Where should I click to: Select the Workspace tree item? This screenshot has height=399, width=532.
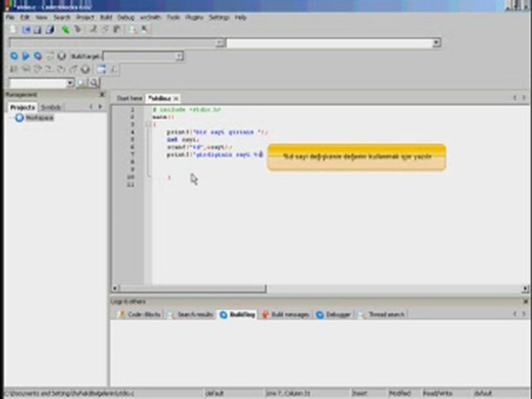(x=40, y=117)
